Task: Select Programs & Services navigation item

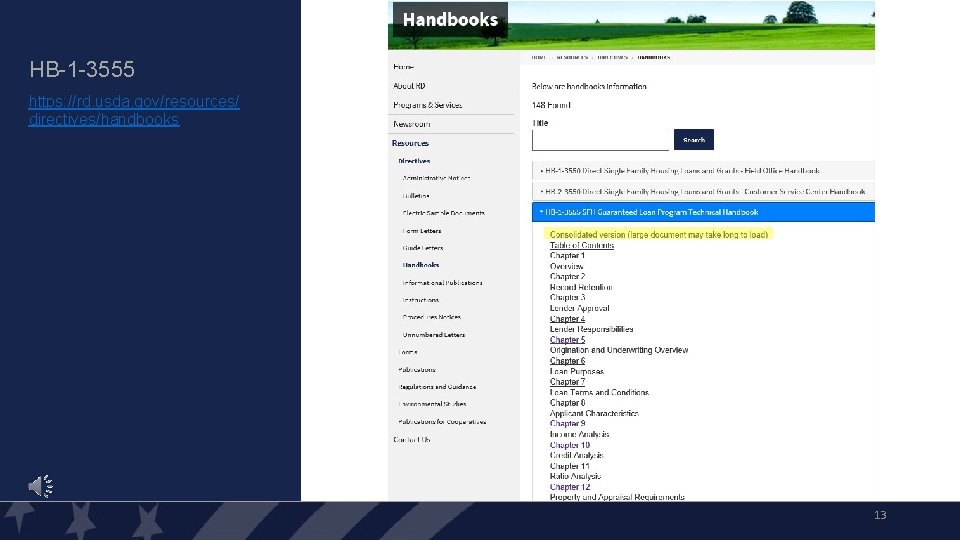Action: pos(427,105)
